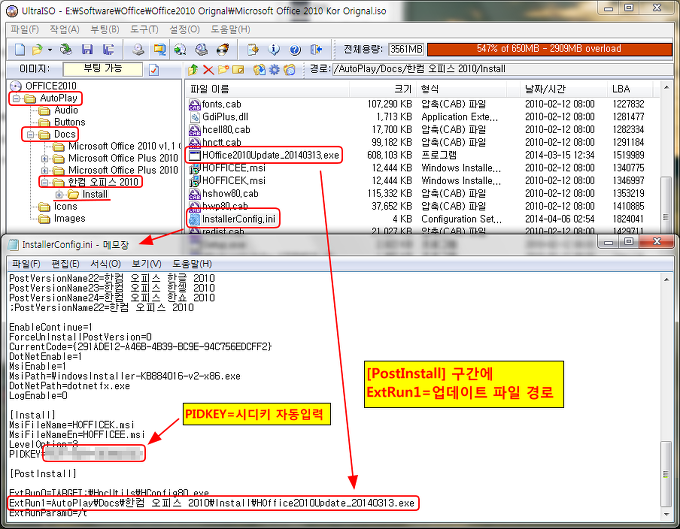The image size is (680, 529).
Task: Sort by LBA column header
Action: pyautogui.click(x=629, y=89)
